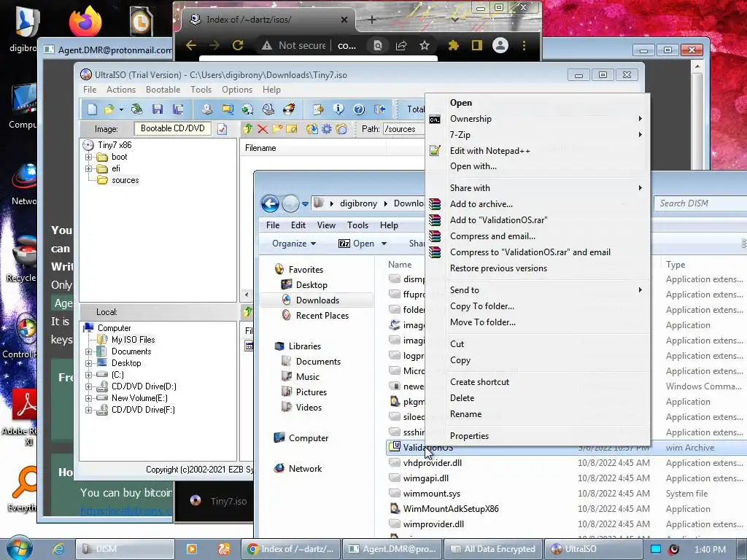Expand the (C:) drive node in UltraISO

[x=88, y=375]
